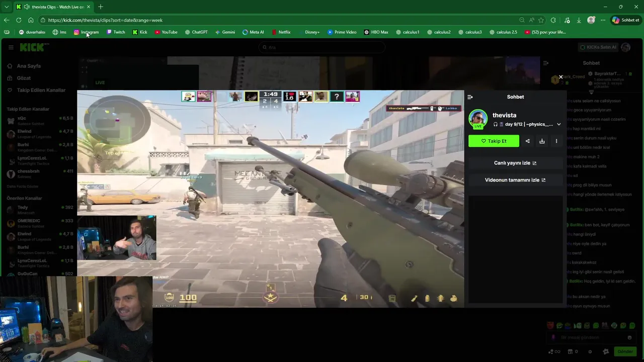This screenshot has height=362, width=644.
Task: Open the tab search dropdown arrow
Action: coord(7,7)
